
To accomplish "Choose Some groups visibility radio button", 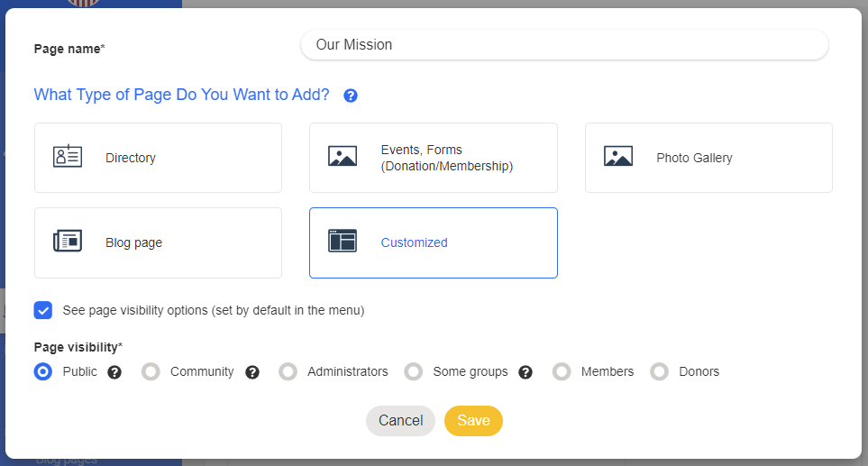I will (x=414, y=371).
